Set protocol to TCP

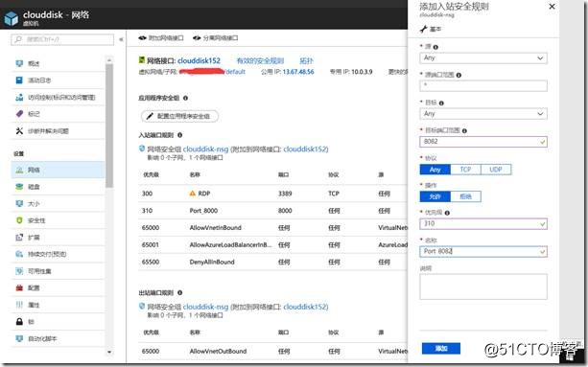point(465,170)
